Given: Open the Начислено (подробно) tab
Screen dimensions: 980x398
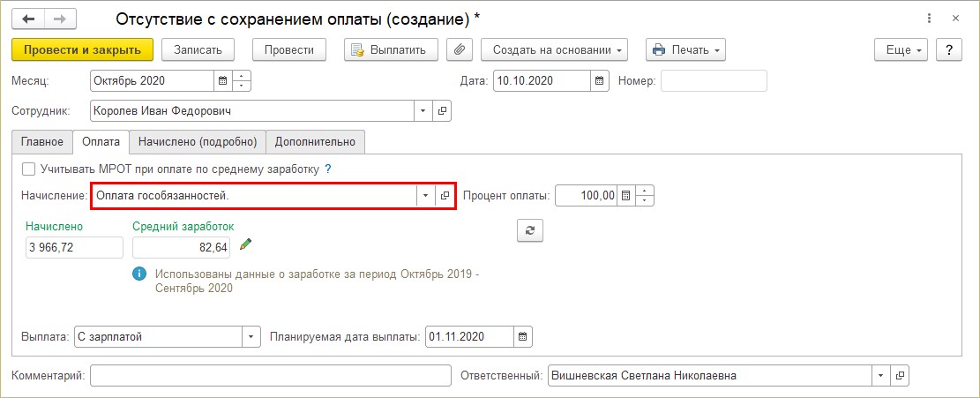Looking at the screenshot, I should (x=198, y=142).
